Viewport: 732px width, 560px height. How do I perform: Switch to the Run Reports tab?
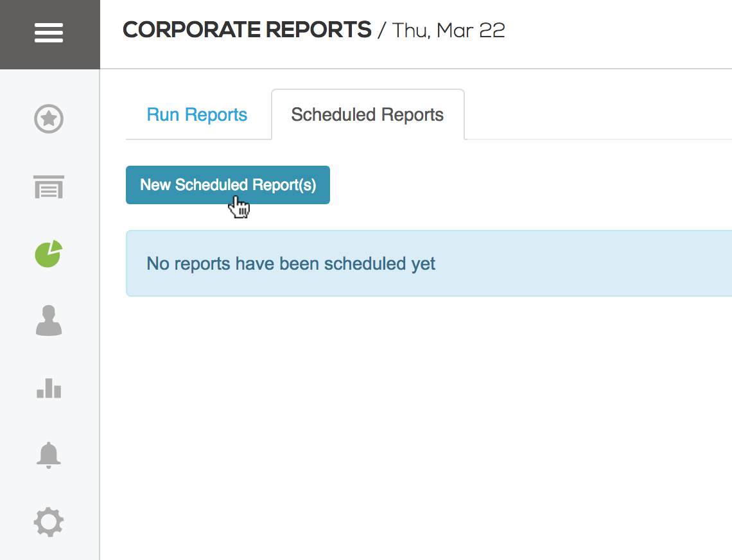197,114
